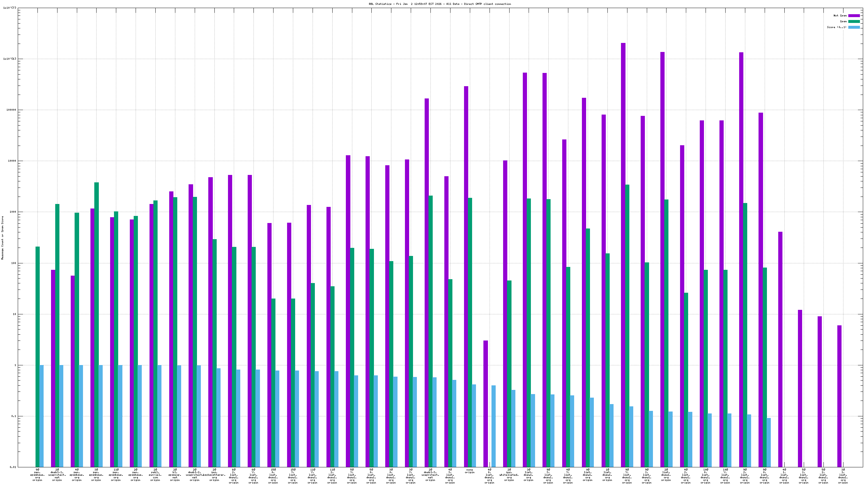
Task: Click the 'Not Spam' legend text
Action: click(840, 15)
